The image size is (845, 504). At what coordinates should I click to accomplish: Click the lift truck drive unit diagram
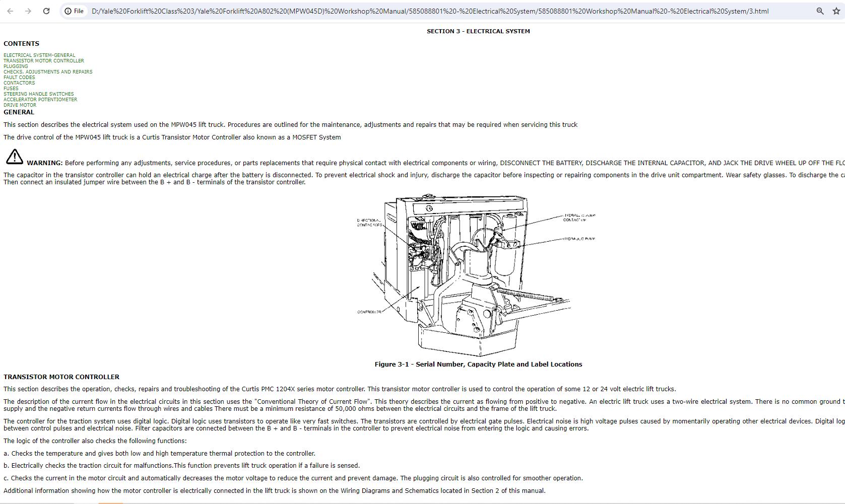pyautogui.click(x=476, y=274)
